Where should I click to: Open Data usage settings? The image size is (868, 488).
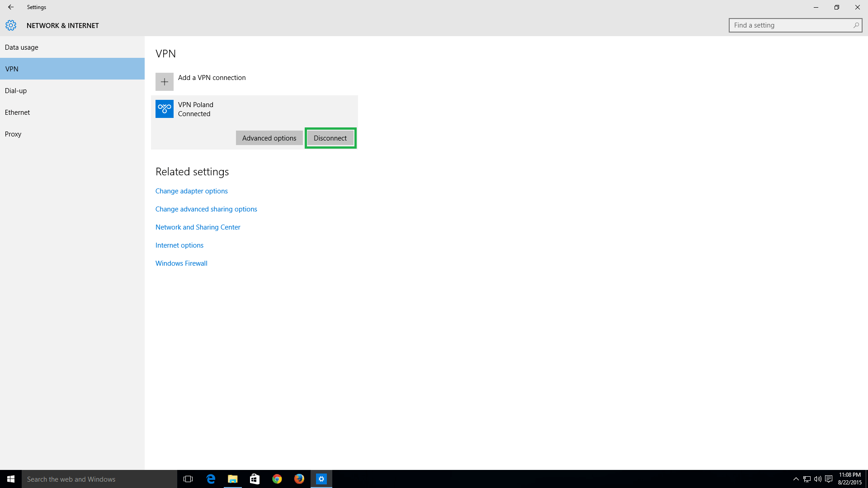pyautogui.click(x=21, y=47)
